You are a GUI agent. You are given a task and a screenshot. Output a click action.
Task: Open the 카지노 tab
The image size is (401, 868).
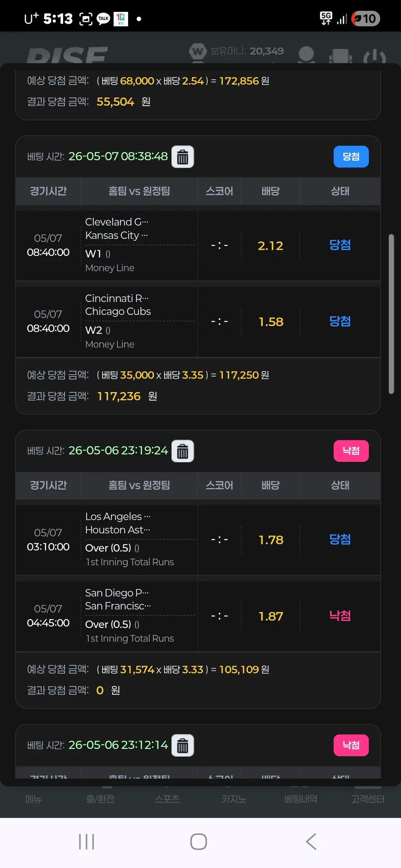234,799
